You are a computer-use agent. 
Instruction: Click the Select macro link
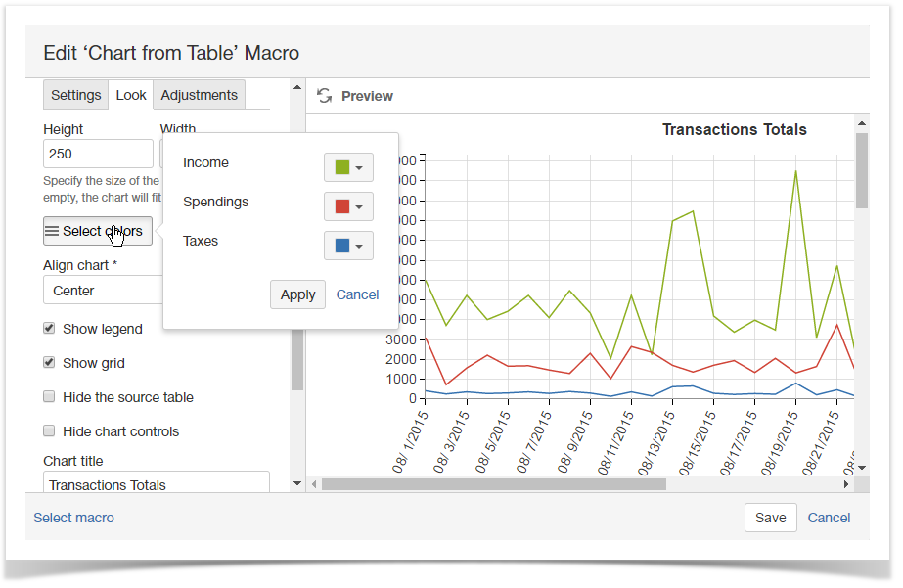point(73,517)
